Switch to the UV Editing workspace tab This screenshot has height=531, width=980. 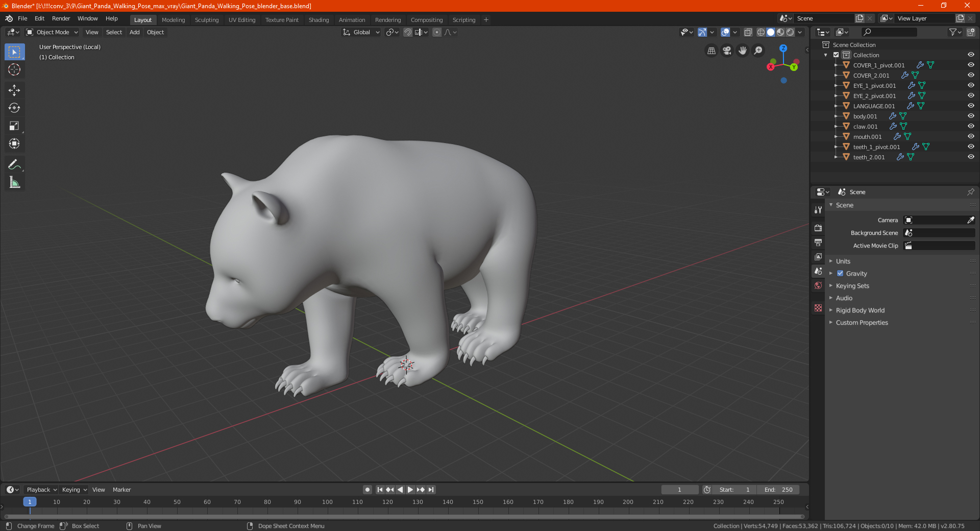(242, 20)
